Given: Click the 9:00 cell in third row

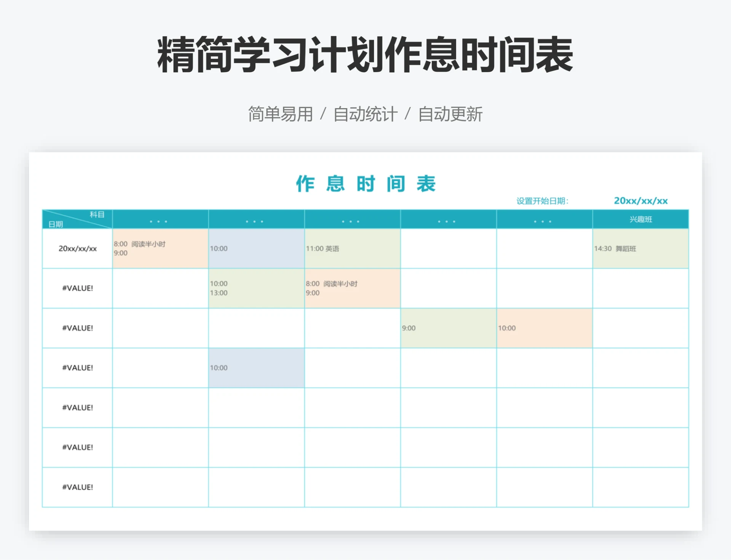Looking at the screenshot, I should pos(448,328).
